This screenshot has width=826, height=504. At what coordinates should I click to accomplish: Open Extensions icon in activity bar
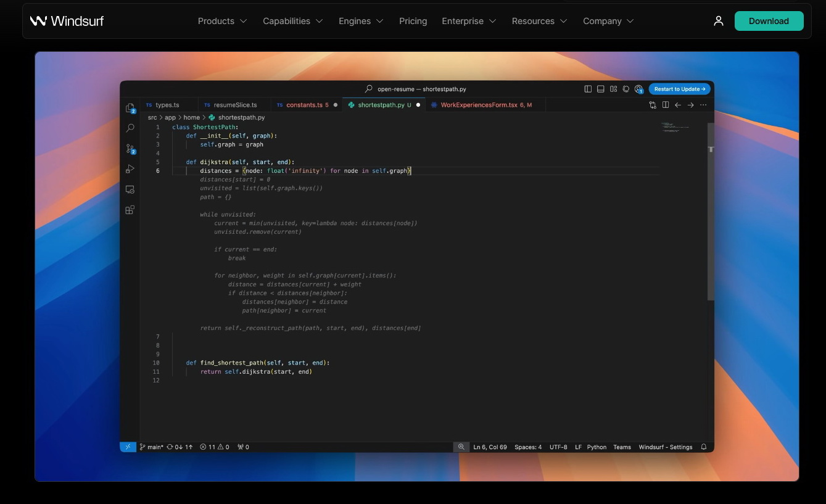(130, 210)
